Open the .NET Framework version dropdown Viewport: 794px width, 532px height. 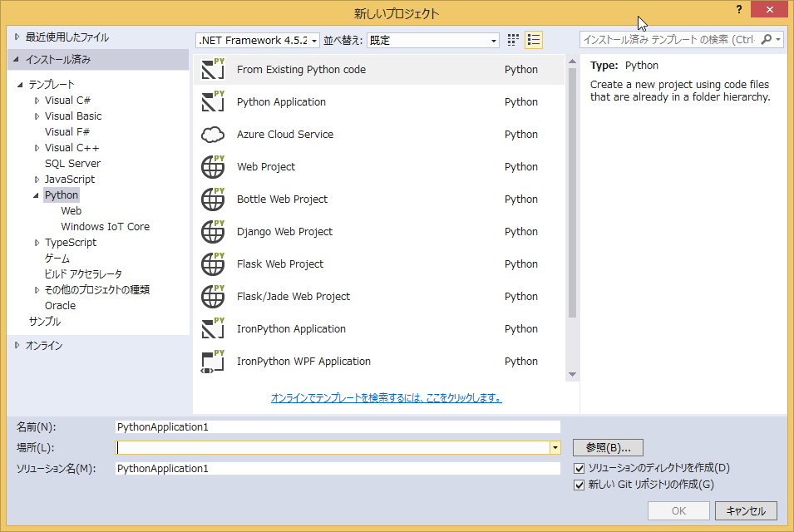(258, 40)
